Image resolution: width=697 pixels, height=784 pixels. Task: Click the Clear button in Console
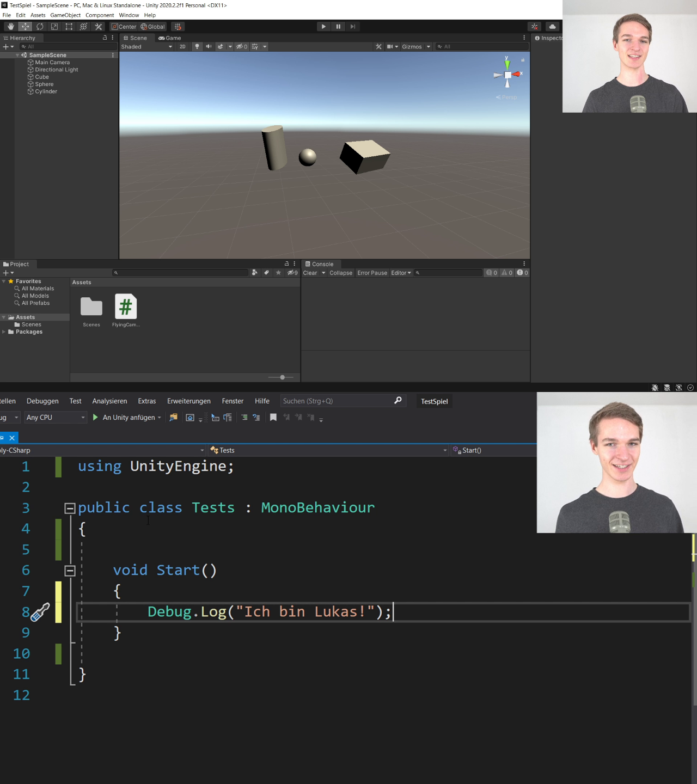pos(310,273)
